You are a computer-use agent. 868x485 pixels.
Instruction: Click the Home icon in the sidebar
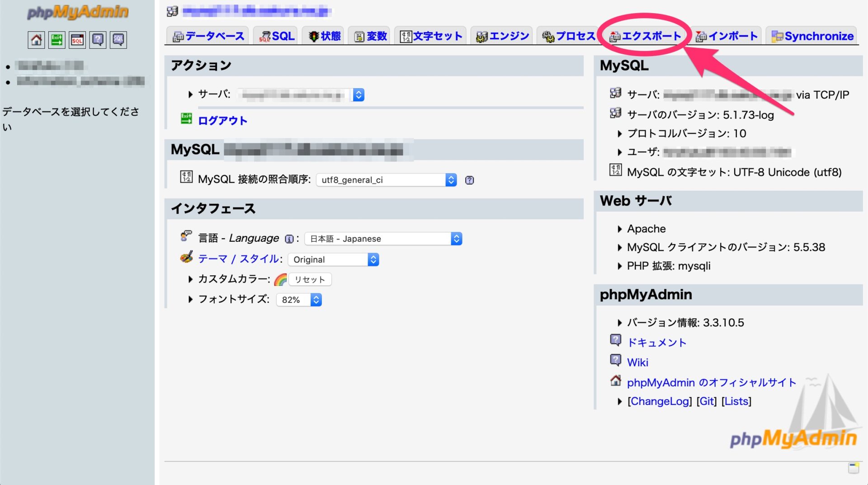coord(36,40)
